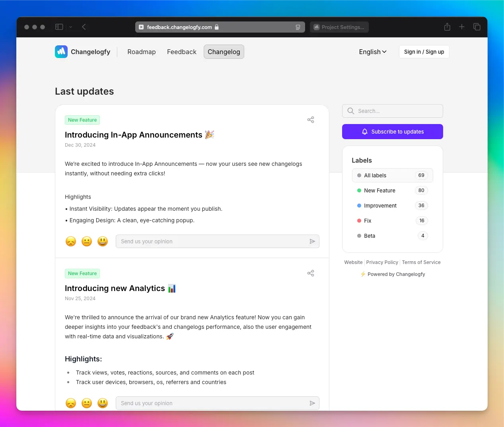Show tab overview icon
The image size is (504, 427).
[x=477, y=27]
